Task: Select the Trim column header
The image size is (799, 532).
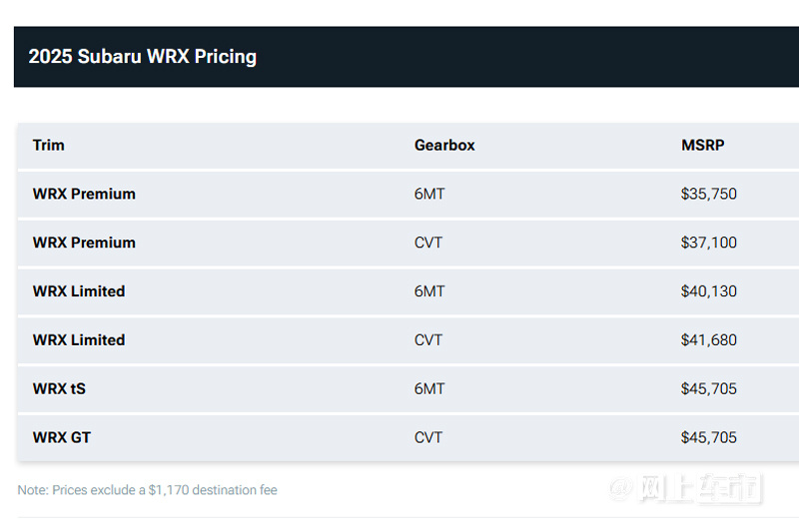Action: [x=48, y=145]
